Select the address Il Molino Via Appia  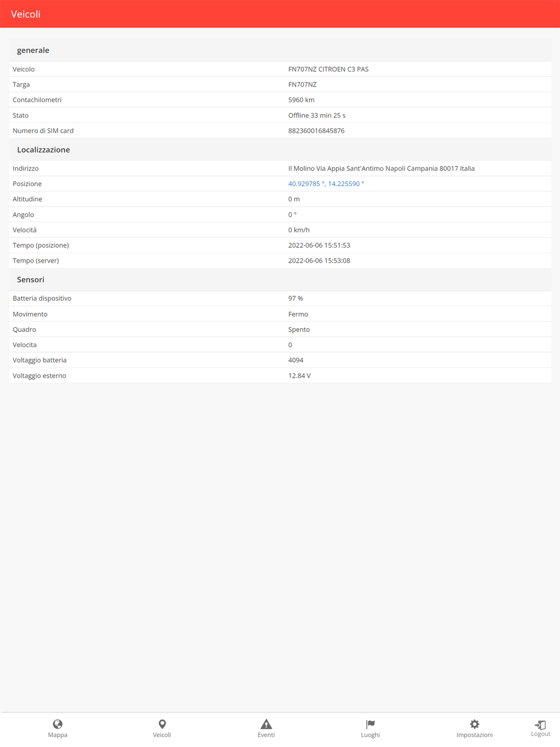[x=381, y=169]
